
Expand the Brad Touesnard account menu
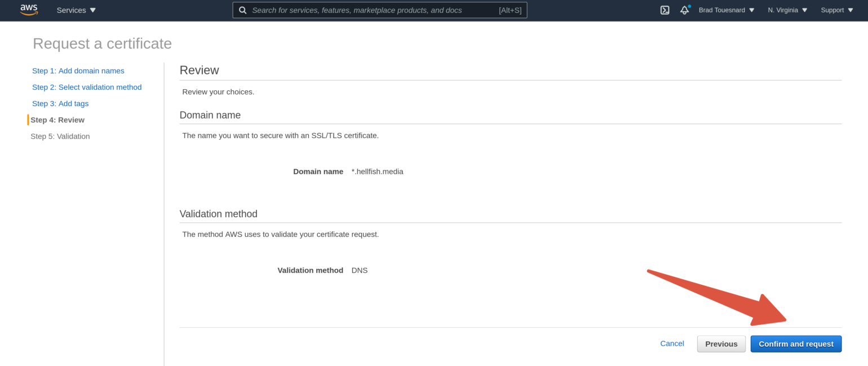pyautogui.click(x=726, y=10)
